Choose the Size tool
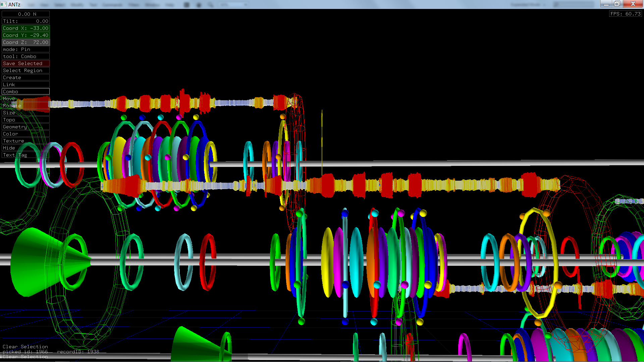 coord(25,113)
